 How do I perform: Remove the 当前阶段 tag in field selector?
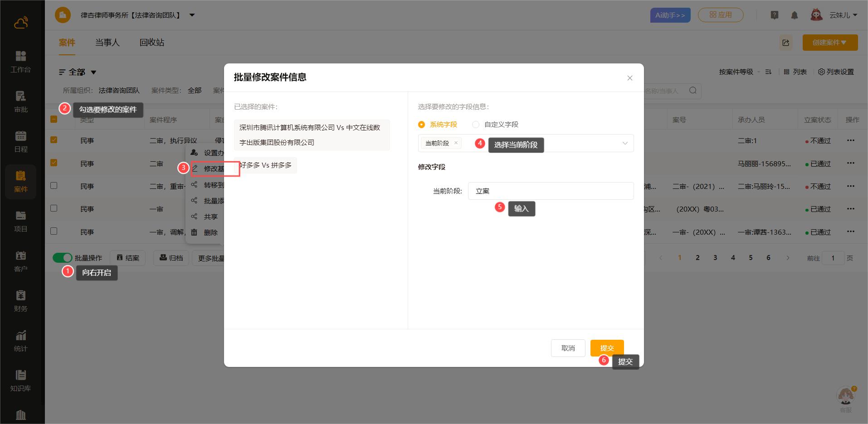[456, 143]
